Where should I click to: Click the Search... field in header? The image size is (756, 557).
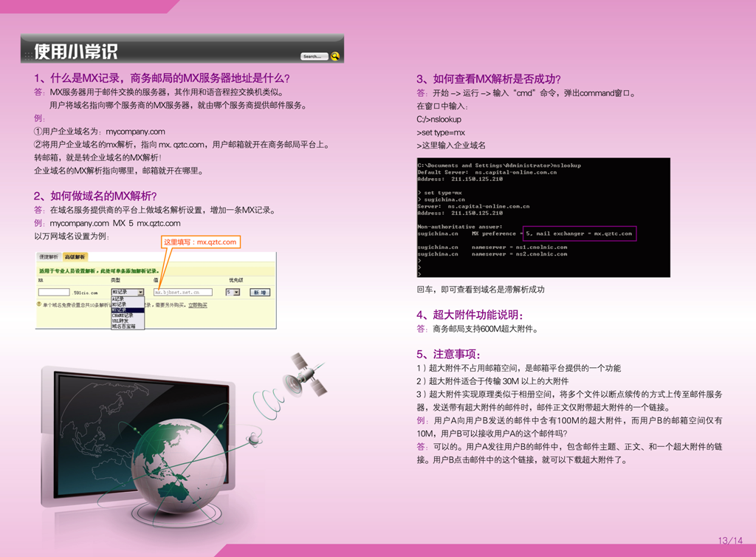click(x=313, y=56)
